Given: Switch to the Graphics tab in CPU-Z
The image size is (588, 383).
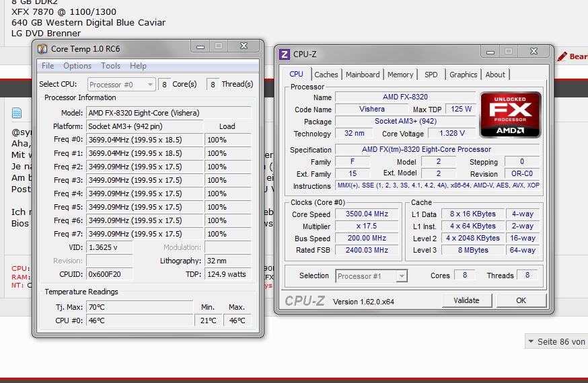Looking at the screenshot, I should [463, 75].
